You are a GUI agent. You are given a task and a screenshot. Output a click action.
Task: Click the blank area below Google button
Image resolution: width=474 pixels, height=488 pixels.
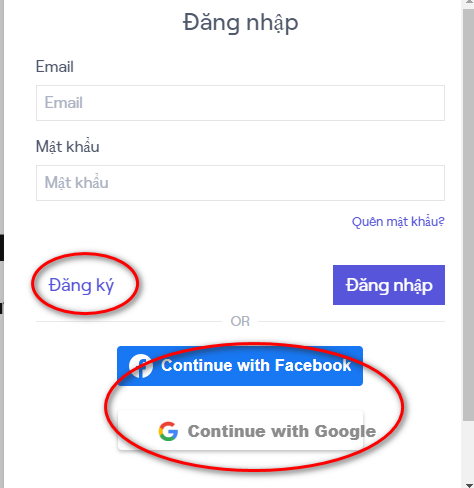[240, 473]
